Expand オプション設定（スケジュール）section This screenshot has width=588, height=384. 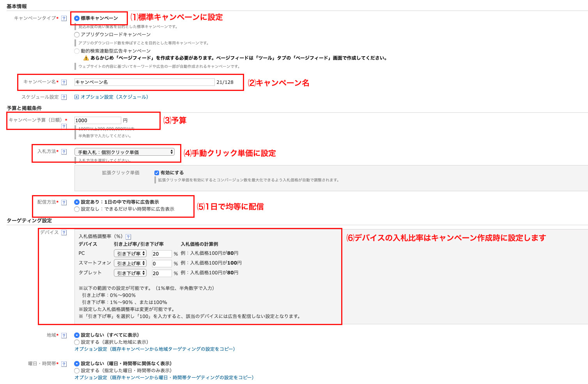click(112, 97)
